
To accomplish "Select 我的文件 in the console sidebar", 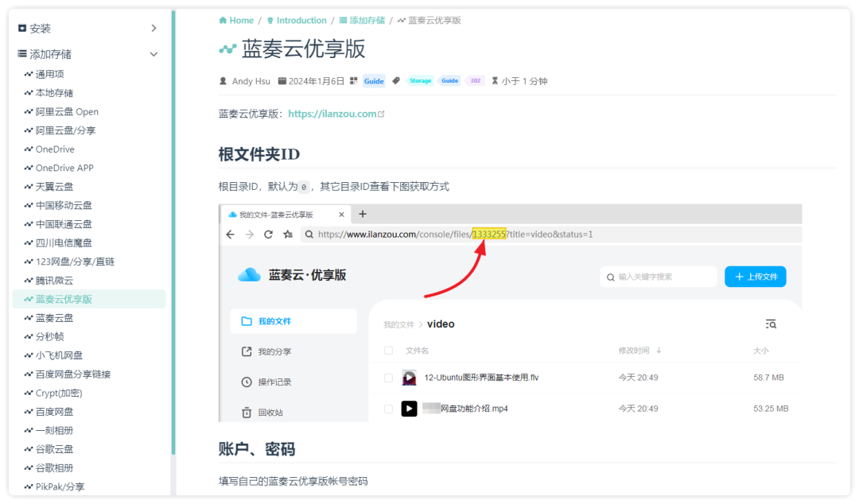I will click(x=293, y=321).
